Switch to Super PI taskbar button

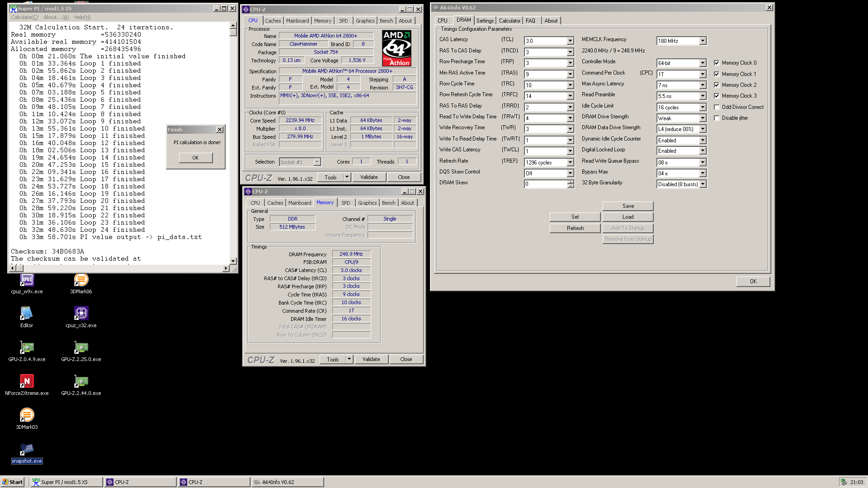click(67, 482)
